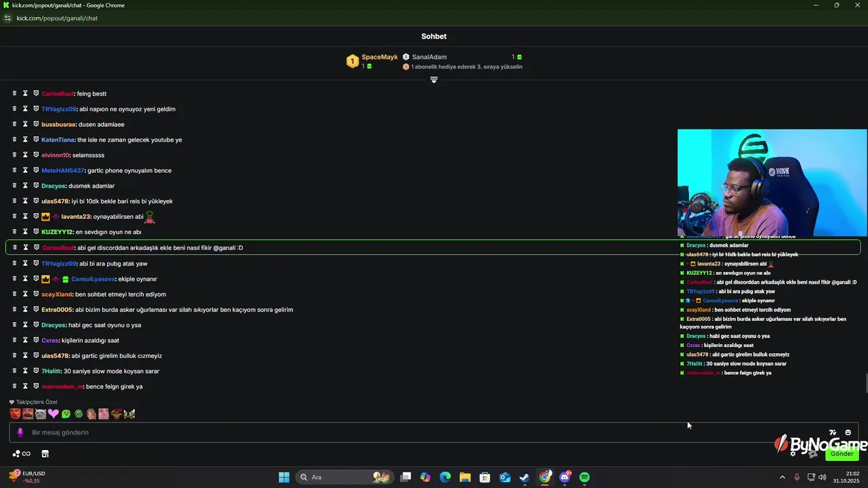Viewport: 868px width, 488px height.
Task: Click the crown badge beside lavanta23
Action: coord(45,217)
